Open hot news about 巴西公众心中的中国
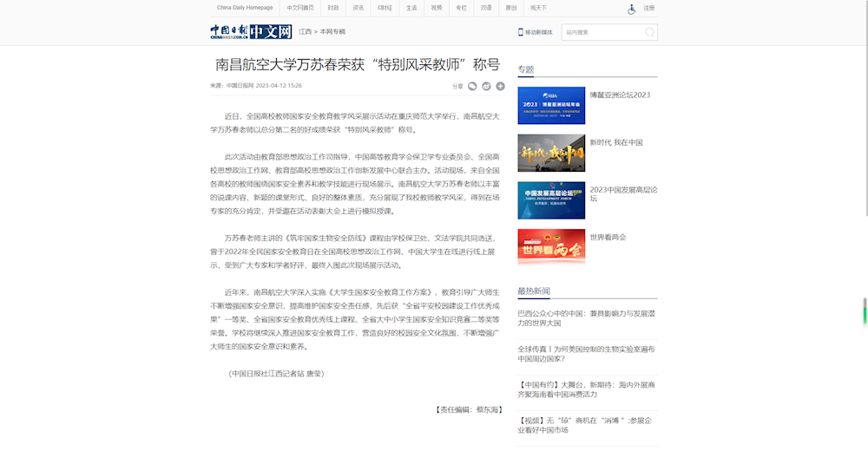The image size is (868, 451). [587, 317]
